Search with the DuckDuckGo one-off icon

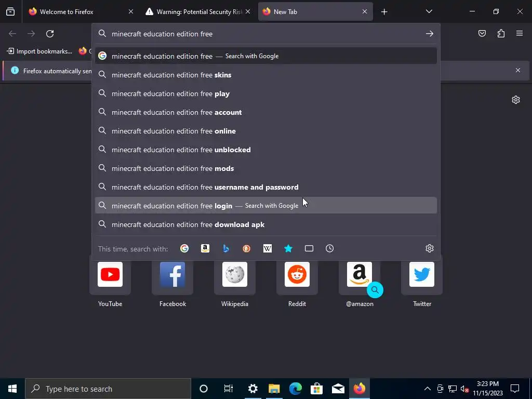247,248
